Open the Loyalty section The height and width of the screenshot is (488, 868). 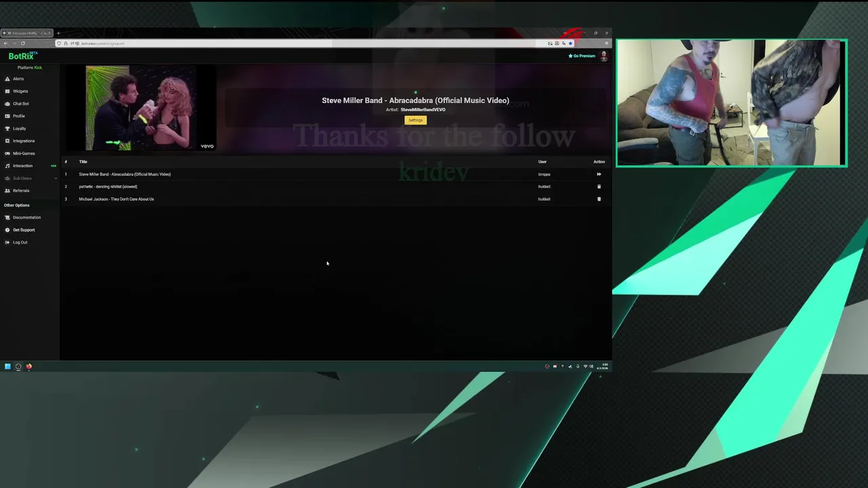coord(20,128)
